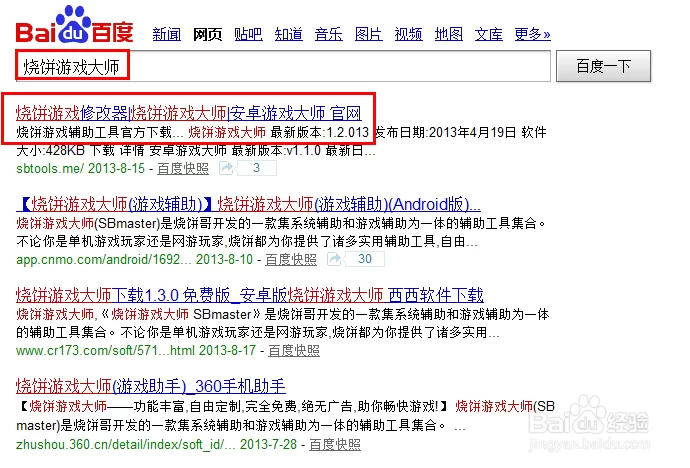Open 烧饼游戏大师 360手机助手 result
690x468 pixels.
click(151, 386)
